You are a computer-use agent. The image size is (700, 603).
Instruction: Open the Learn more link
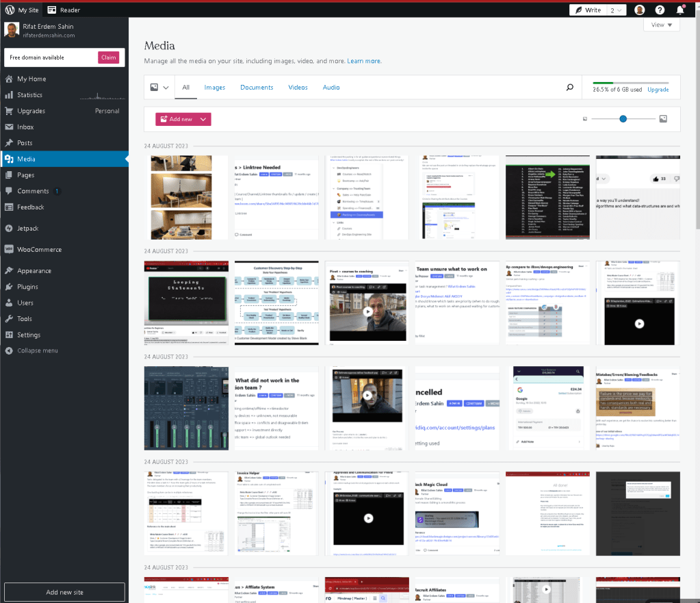tap(363, 61)
